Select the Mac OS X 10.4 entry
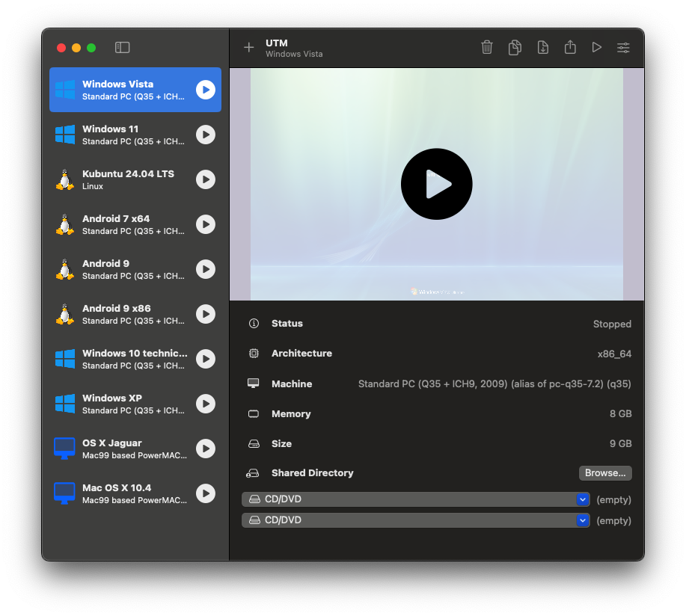 [127, 493]
